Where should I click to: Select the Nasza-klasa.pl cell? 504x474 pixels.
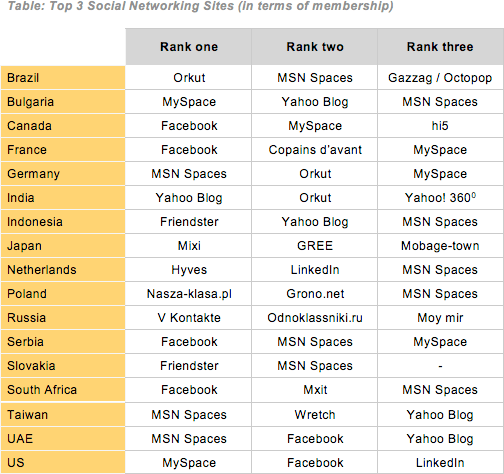point(189,294)
